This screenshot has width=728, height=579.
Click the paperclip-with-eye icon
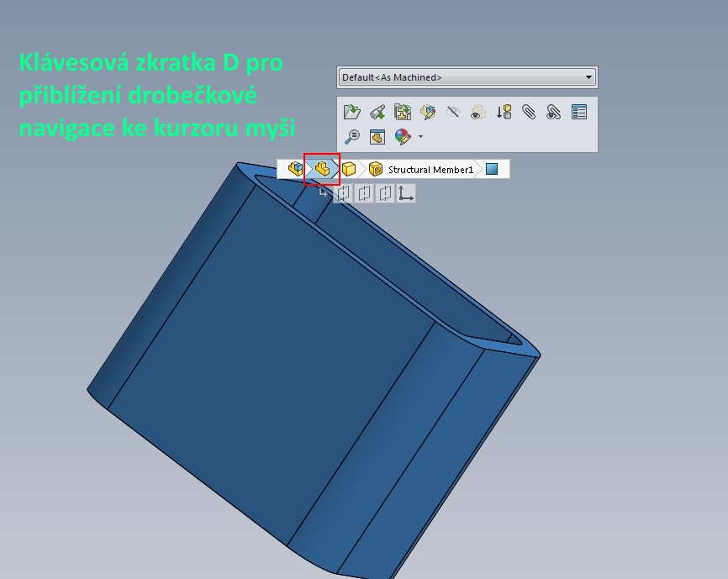click(552, 111)
